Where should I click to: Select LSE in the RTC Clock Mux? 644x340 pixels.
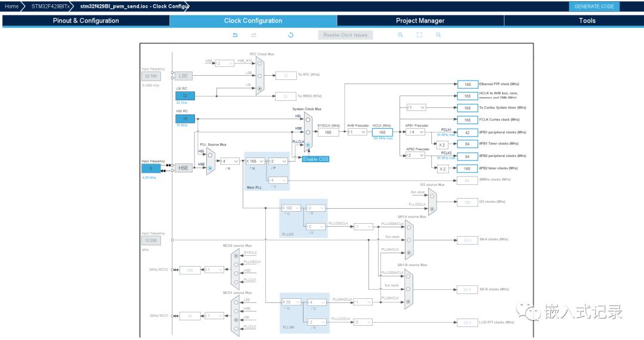(259, 76)
